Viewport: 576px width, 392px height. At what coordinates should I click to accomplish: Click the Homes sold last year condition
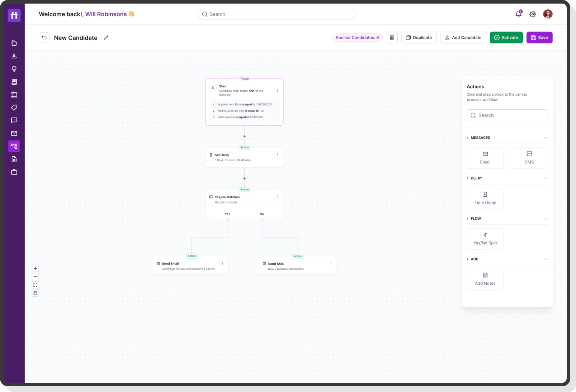(244, 111)
